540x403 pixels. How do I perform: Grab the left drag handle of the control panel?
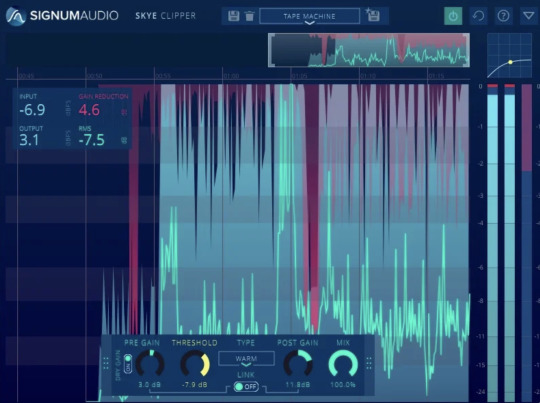tap(106, 364)
